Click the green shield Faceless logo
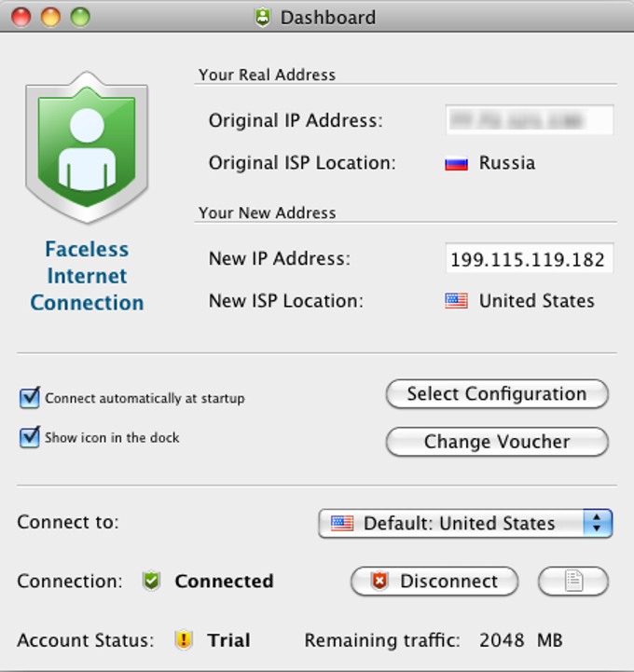 click(x=87, y=147)
